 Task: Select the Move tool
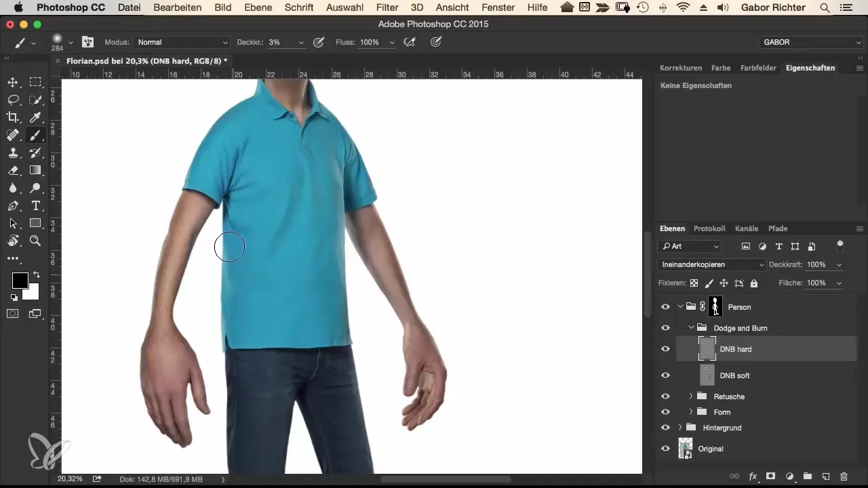(x=13, y=82)
